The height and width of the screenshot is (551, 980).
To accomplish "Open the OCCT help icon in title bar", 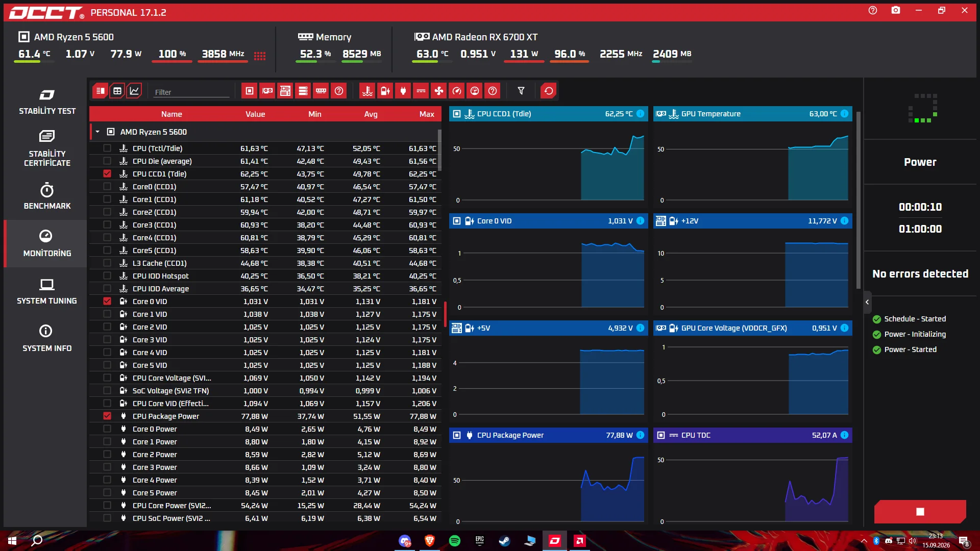I will click(873, 10).
